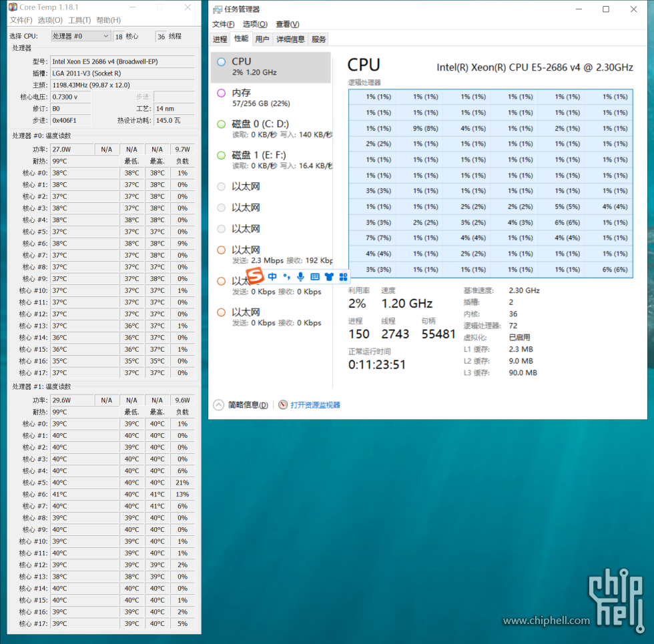
Task: Click the 18 核心 count field in Core Temp
Action: tap(119, 37)
